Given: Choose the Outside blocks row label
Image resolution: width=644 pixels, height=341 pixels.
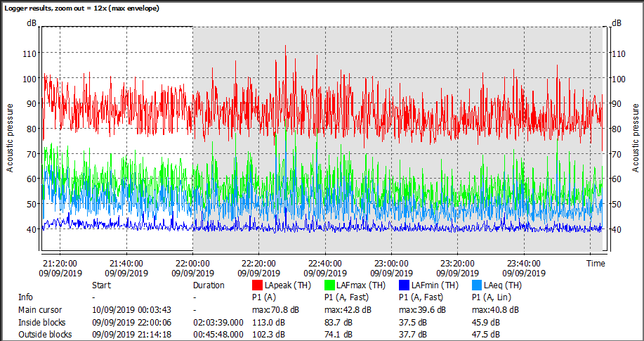Looking at the screenshot, I should [x=44, y=335].
